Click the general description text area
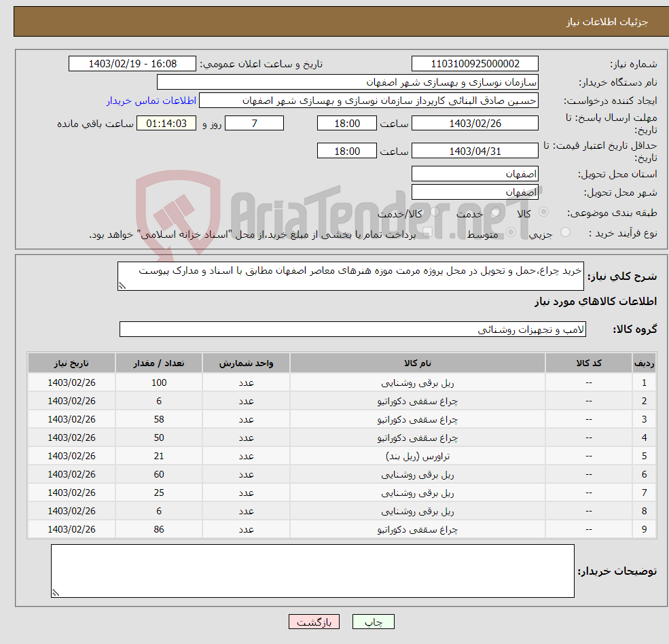Screen dimensions: 669x644 (x=350, y=276)
